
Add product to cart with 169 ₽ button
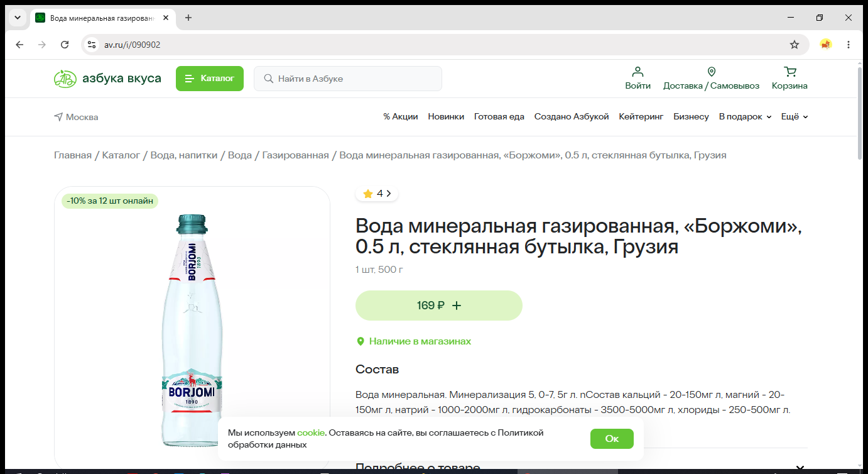point(439,306)
